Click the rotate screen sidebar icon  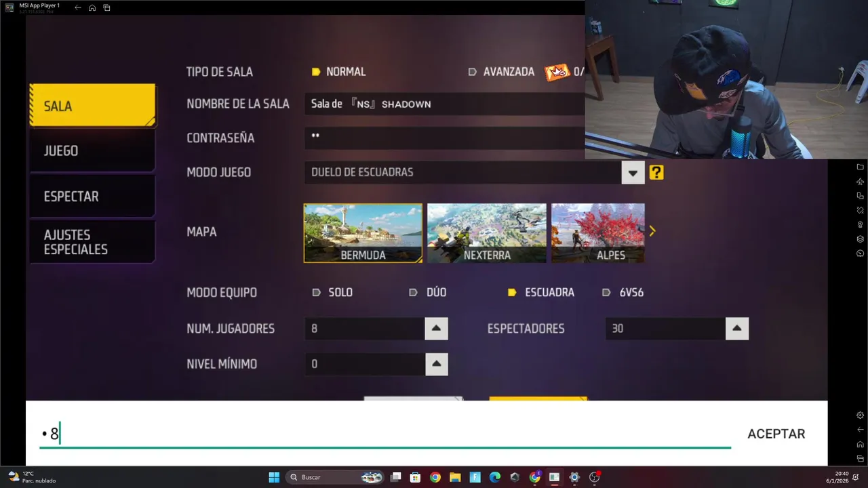860,196
